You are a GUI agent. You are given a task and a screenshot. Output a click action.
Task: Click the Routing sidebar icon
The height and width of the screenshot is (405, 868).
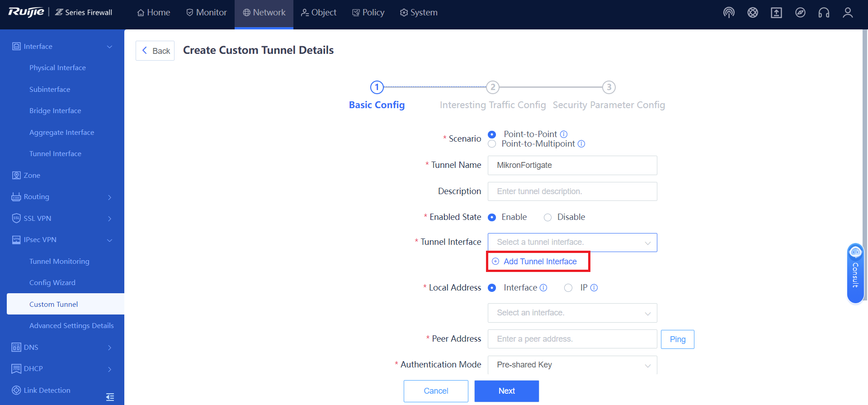click(16, 197)
